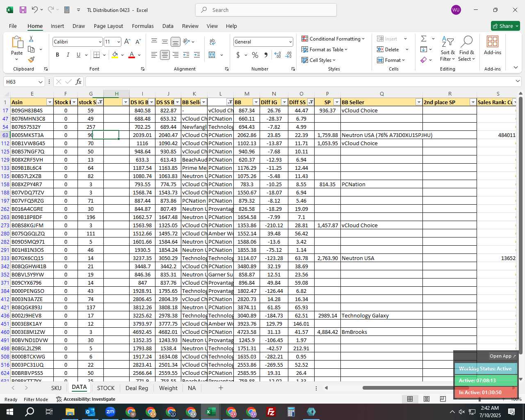Apply Accounting dollar number format
The height and width of the screenshot is (420, 525).
pos(238,55)
